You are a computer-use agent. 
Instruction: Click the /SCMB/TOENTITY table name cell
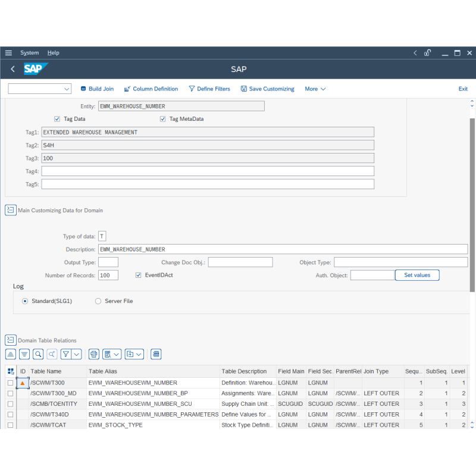(x=58, y=404)
